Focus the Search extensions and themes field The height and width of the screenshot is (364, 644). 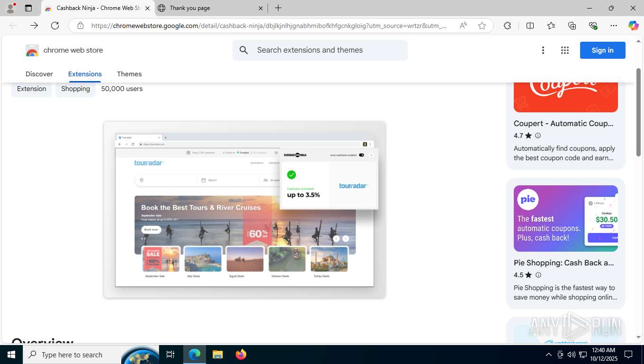tap(320, 50)
